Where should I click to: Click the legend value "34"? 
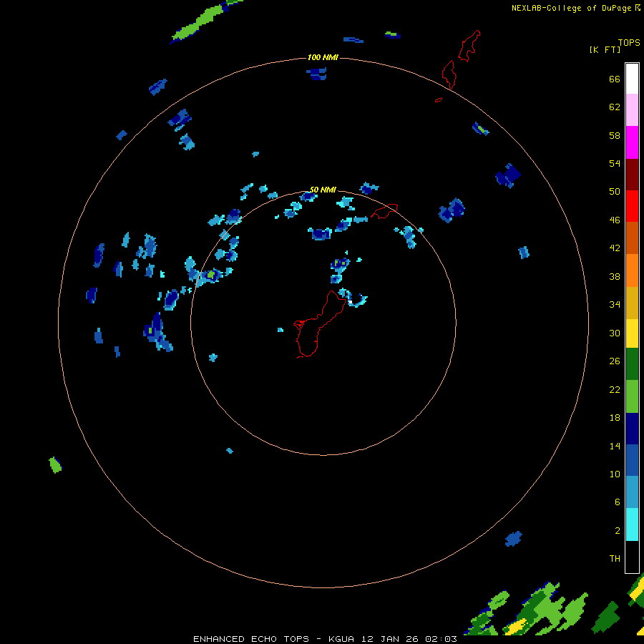(615, 304)
